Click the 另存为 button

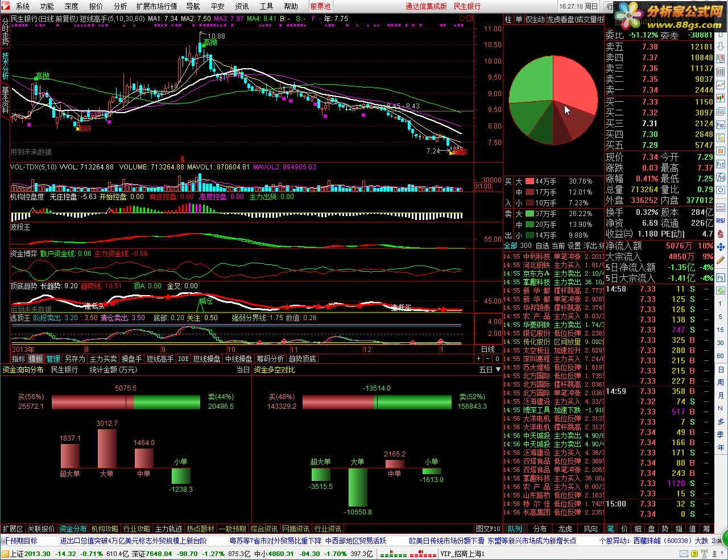pos(75,359)
